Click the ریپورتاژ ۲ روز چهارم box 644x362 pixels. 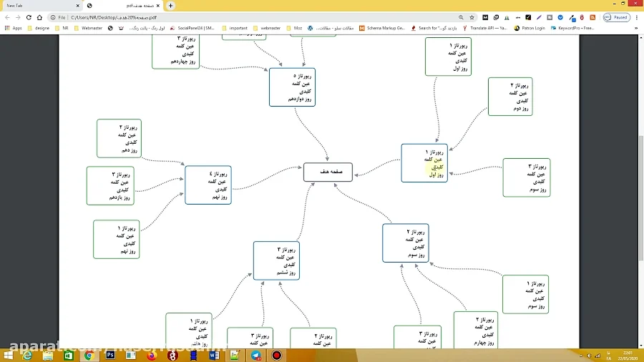[x=476, y=330]
